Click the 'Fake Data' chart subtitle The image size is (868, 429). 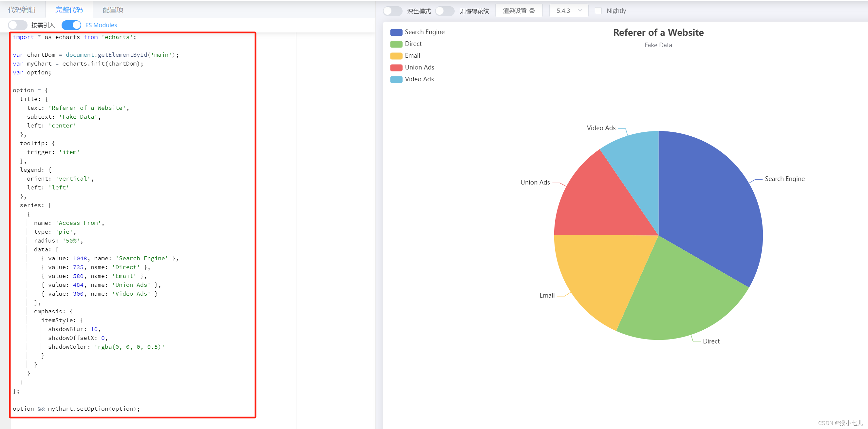[x=658, y=45]
